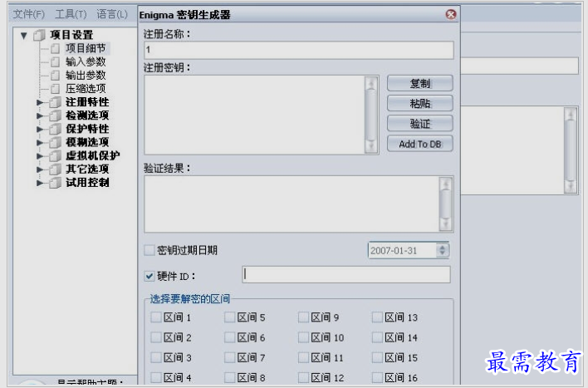Check the 区间 4 checkbox
Image resolution: width=588 pixels, height=388 pixels.
tap(156, 377)
